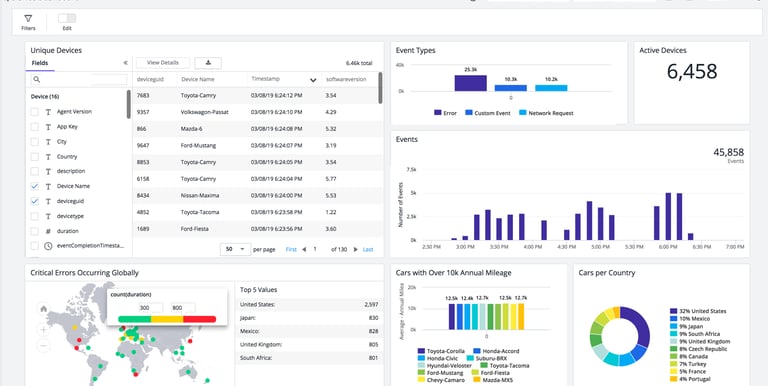
Task: Check the eventCompletionTimestamp checkbox
Action: pyautogui.click(x=35, y=246)
